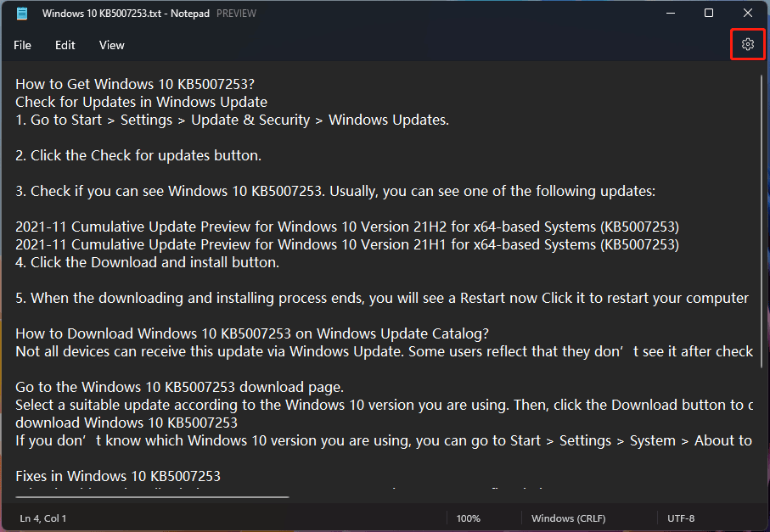Click the Notepad app icon in the title bar
770x532 pixels.
[21, 13]
